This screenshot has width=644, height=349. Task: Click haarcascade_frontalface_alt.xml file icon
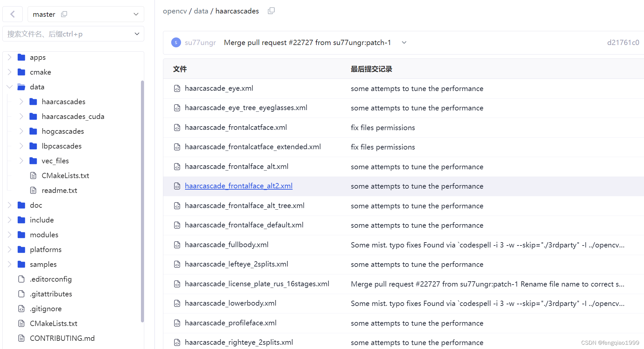pyautogui.click(x=177, y=167)
